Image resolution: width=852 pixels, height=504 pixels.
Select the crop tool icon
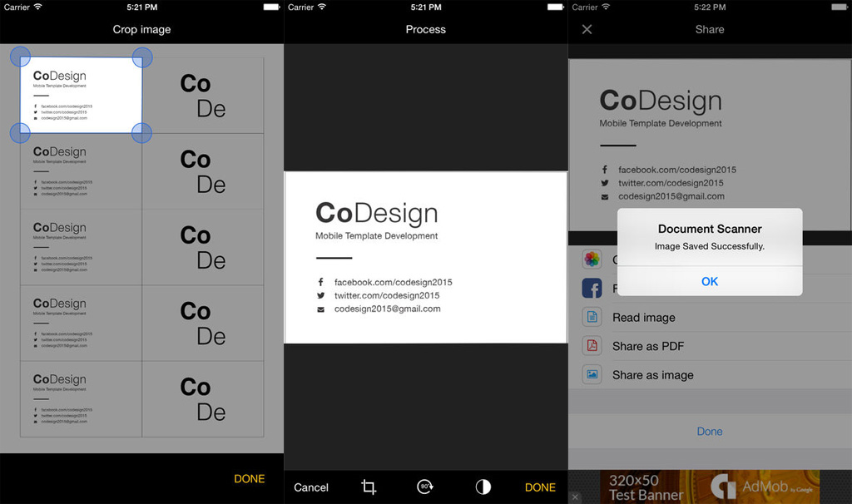369,487
